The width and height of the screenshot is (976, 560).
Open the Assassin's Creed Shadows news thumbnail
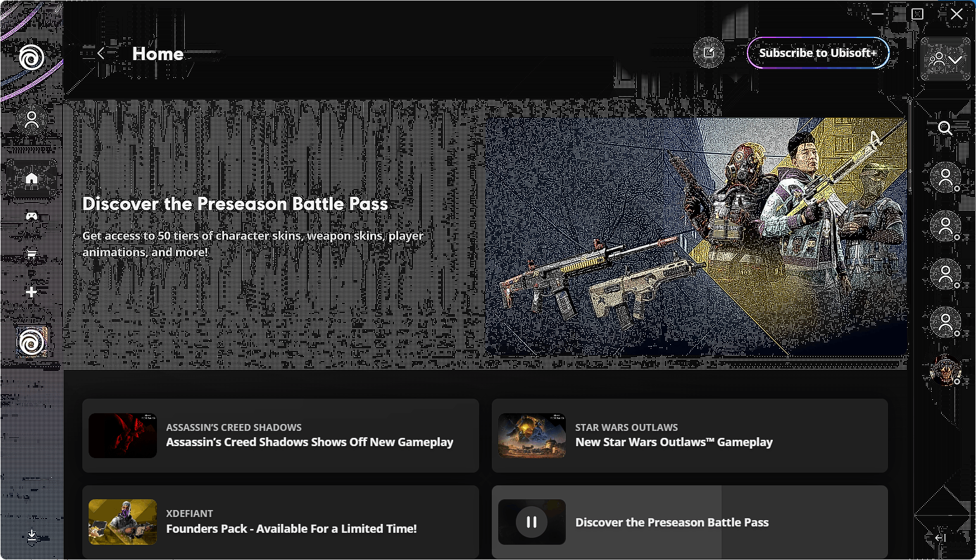click(x=123, y=435)
